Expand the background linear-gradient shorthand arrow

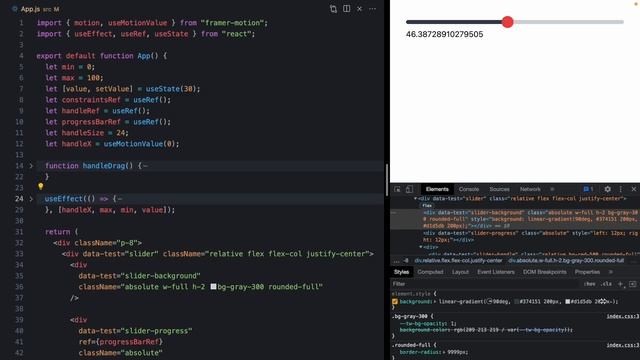pyautogui.click(x=435, y=302)
